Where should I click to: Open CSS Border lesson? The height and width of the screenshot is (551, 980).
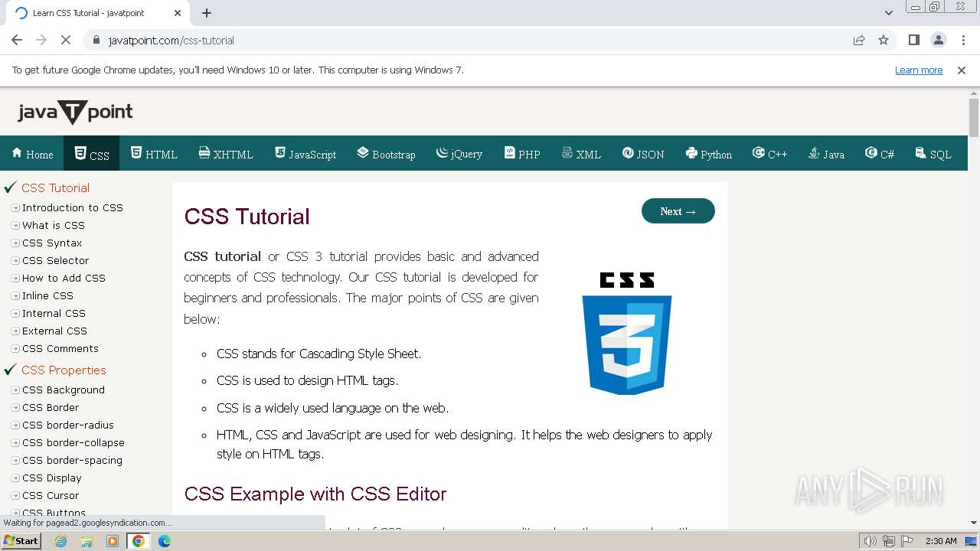(51, 407)
